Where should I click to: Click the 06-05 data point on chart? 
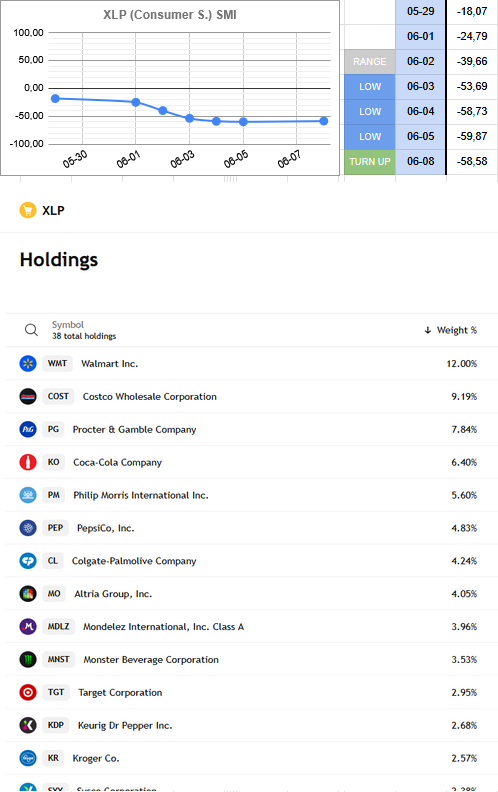pyautogui.click(x=243, y=122)
